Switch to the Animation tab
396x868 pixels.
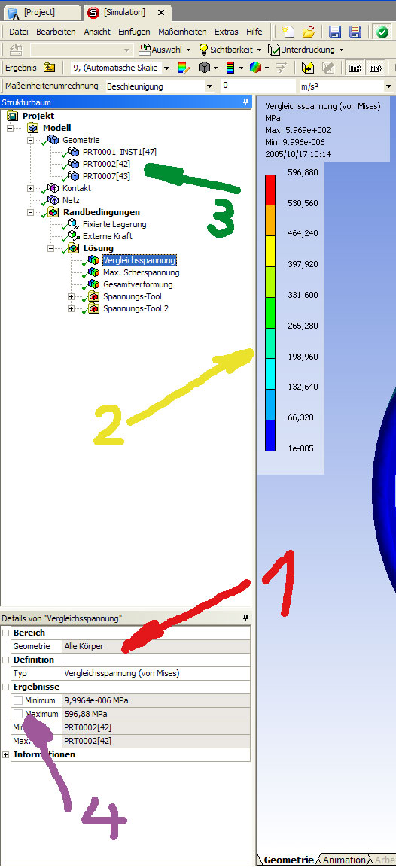point(345,860)
